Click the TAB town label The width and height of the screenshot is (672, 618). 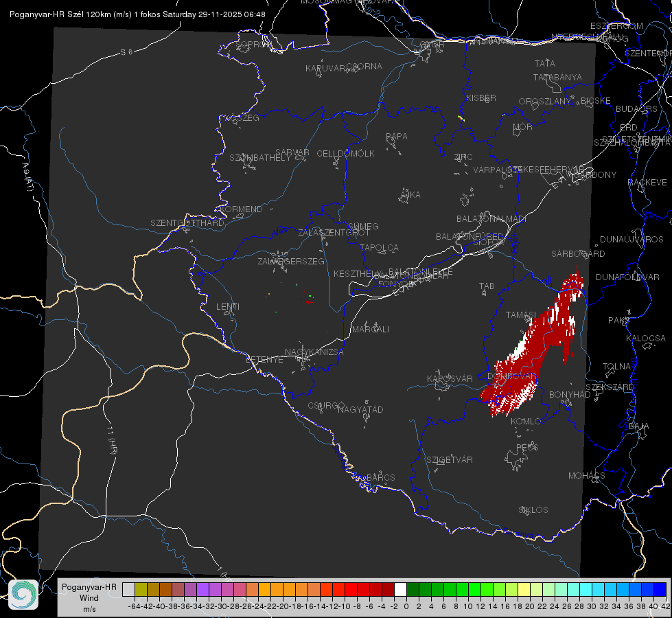(x=487, y=286)
